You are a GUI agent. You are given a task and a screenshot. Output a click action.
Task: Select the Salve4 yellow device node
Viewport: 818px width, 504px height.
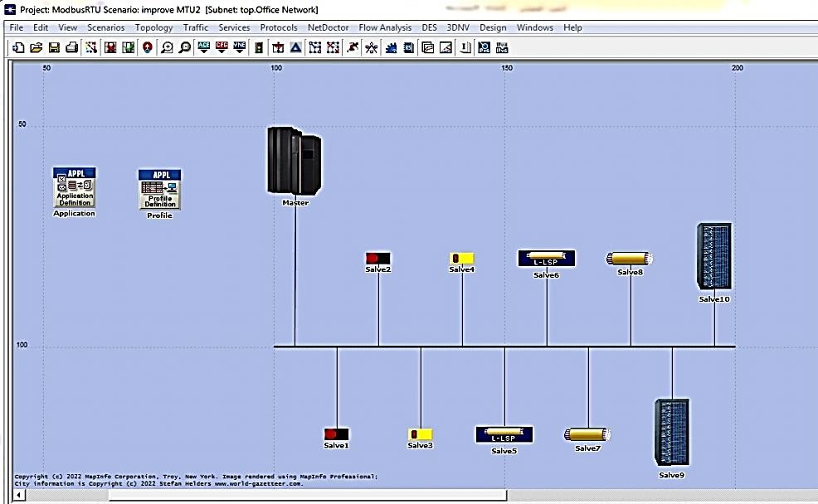point(462,258)
